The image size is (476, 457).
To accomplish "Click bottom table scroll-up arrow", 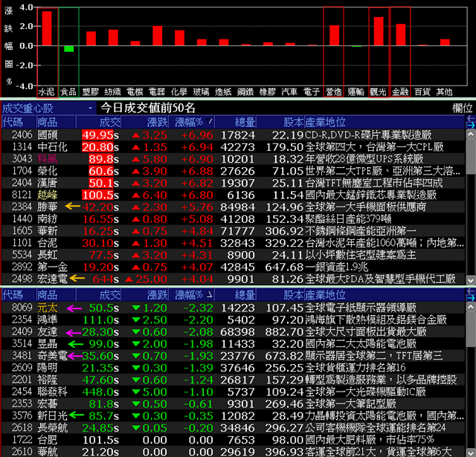I will point(471,307).
